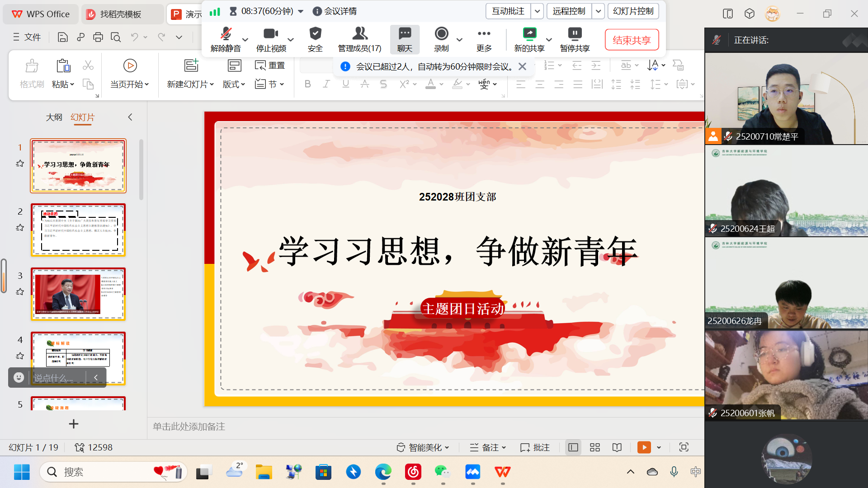The width and height of the screenshot is (868, 488).
Task: Expand the New Slide dropdown arrow
Action: pos(212,84)
